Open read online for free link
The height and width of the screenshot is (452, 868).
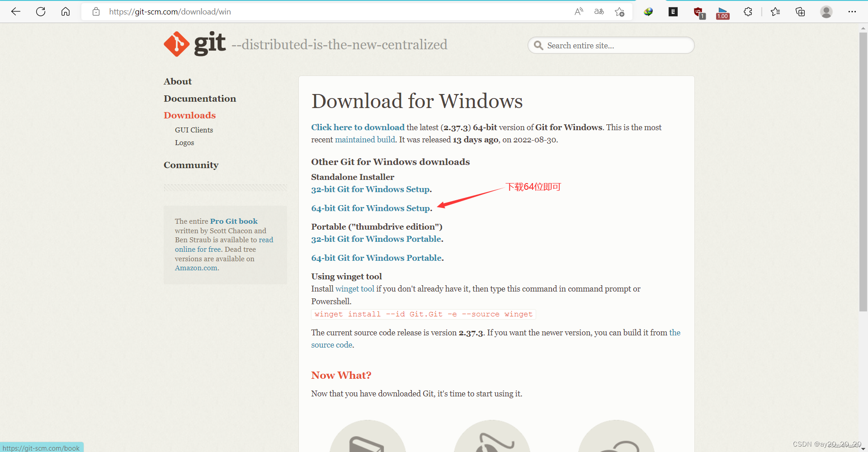[x=224, y=245]
